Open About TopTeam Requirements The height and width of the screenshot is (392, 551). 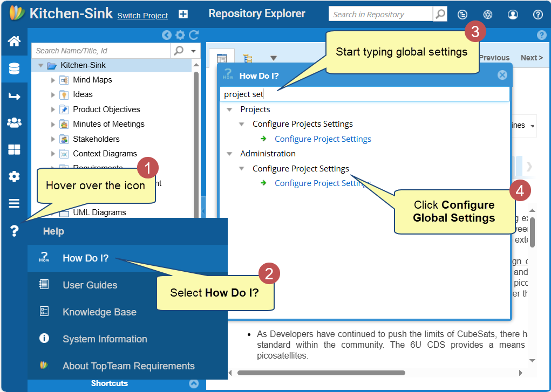click(x=127, y=366)
